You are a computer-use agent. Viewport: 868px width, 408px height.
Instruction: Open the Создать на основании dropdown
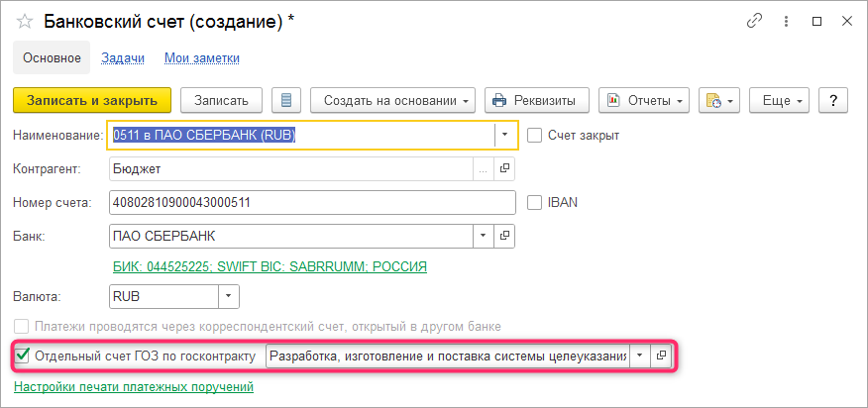click(393, 100)
